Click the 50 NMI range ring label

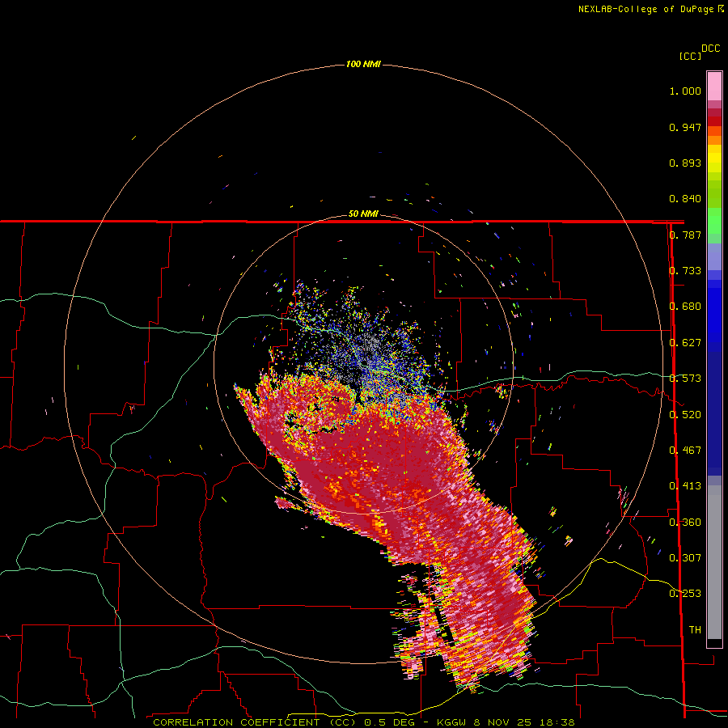[363, 214]
